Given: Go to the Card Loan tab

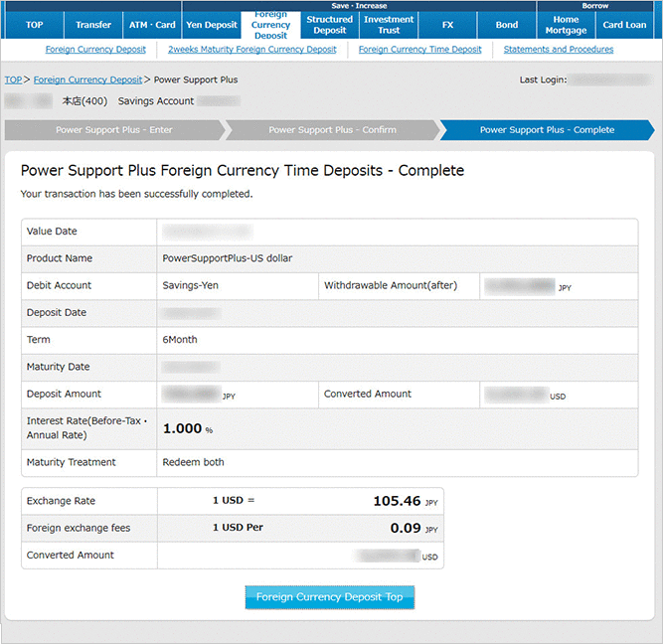Looking at the screenshot, I should coord(625,25).
